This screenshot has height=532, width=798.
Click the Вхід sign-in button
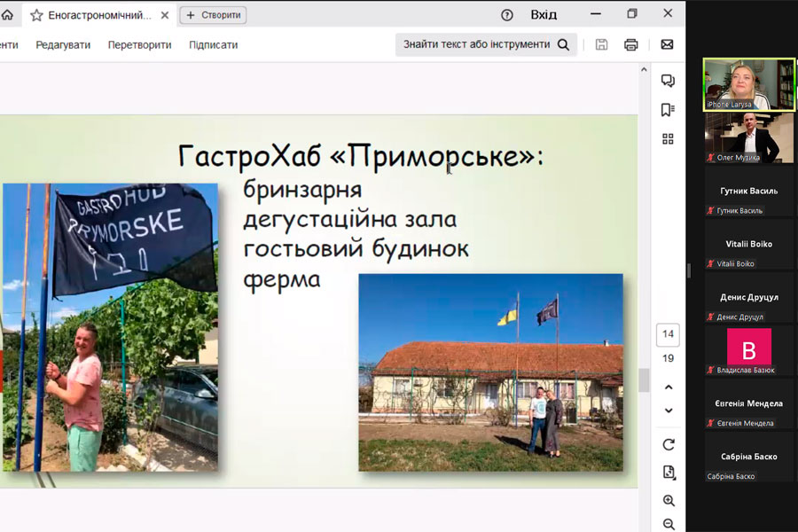(x=544, y=15)
